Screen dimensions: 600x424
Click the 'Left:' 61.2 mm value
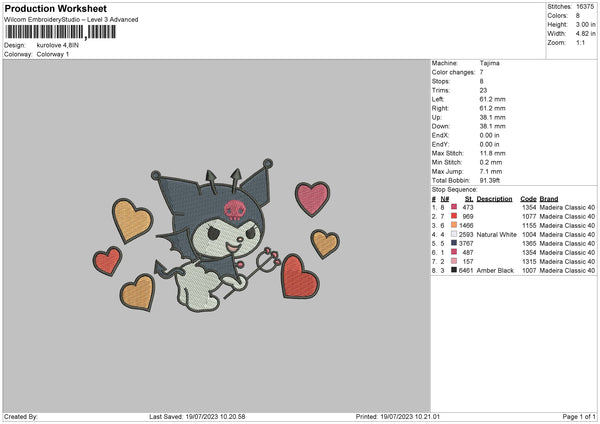click(x=492, y=99)
